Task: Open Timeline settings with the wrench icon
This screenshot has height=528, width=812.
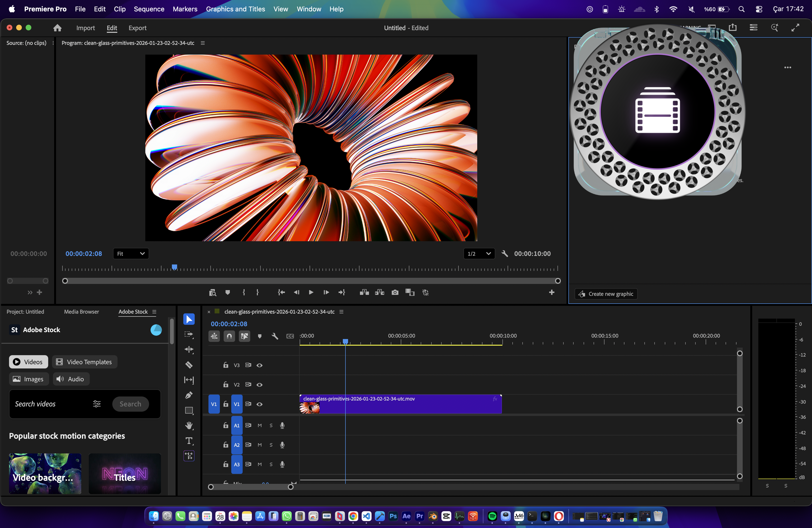Action: [275, 336]
